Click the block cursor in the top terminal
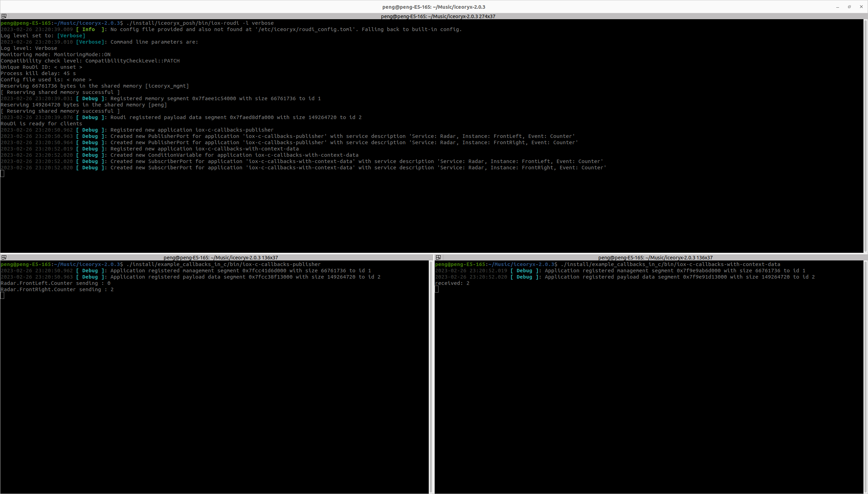The height and width of the screenshot is (494, 868). pos(3,174)
